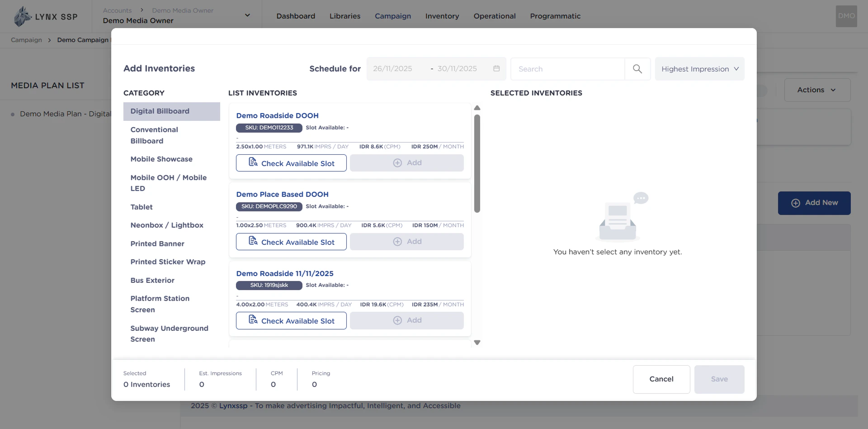The image size is (868, 429).
Task: Open the Programmatic menu
Action: [x=555, y=16]
